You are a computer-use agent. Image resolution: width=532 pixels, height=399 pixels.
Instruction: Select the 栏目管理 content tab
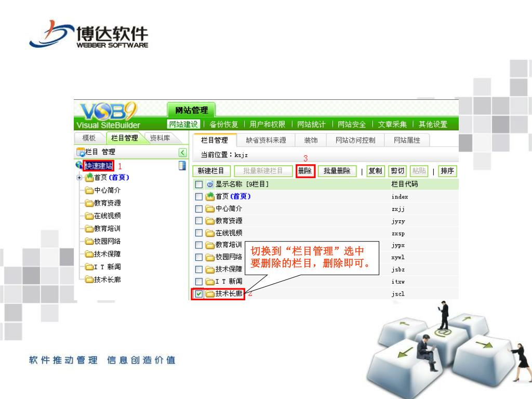pyautogui.click(x=215, y=140)
